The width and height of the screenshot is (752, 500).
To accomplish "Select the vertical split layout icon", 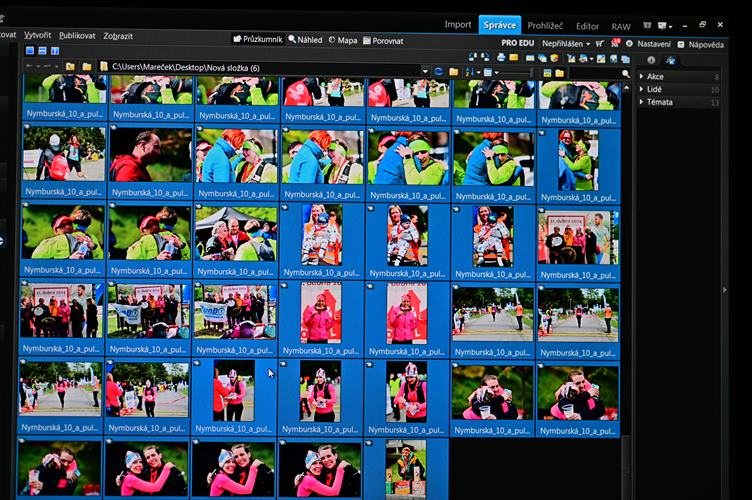I will [x=55, y=50].
